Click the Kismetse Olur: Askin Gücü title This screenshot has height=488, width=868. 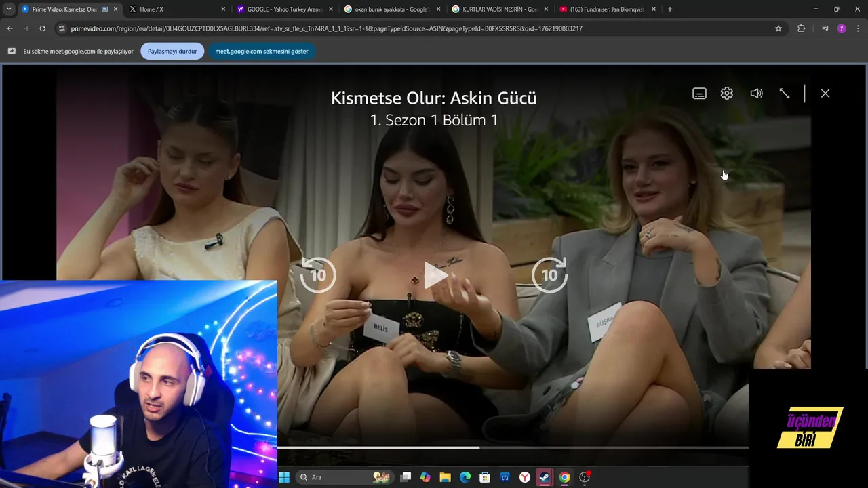[x=433, y=98]
